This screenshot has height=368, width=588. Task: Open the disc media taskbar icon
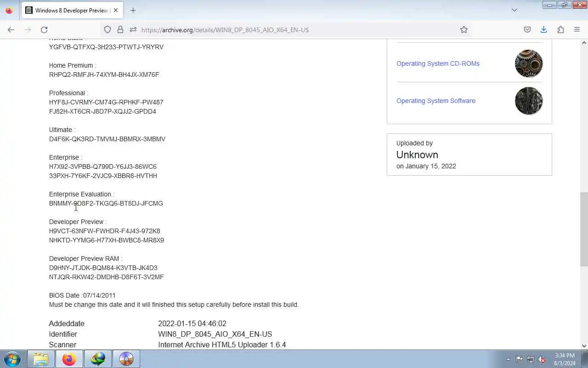point(126,359)
